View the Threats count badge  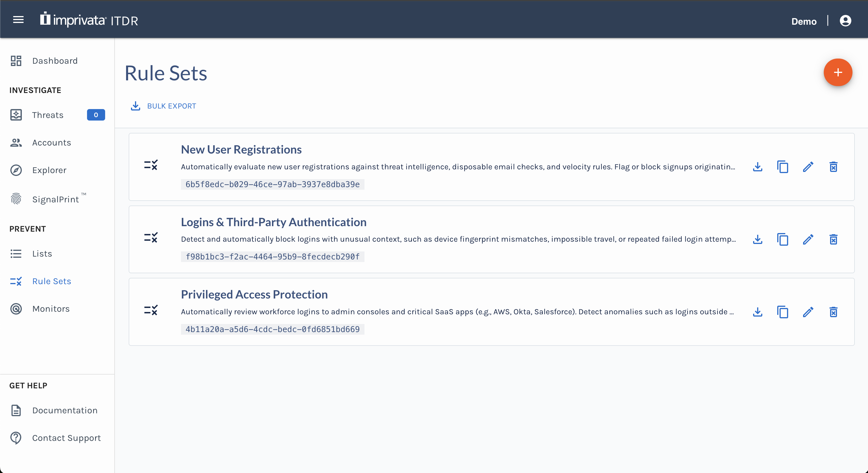pos(96,115)
